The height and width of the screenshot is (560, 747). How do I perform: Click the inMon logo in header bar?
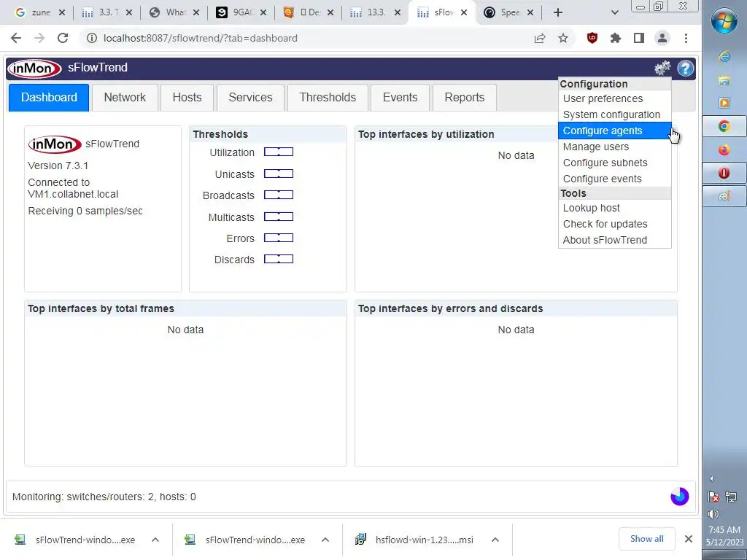pyautogui.click(x=34, y=68)
